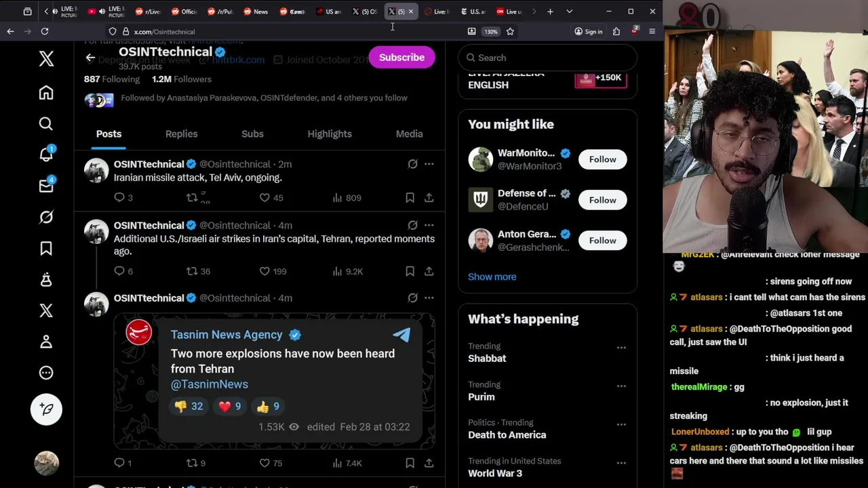Image resolution: width=868 pixels, height=488 pixels.
Task: Open Shabbat trending topic
Action: point(486,359)
